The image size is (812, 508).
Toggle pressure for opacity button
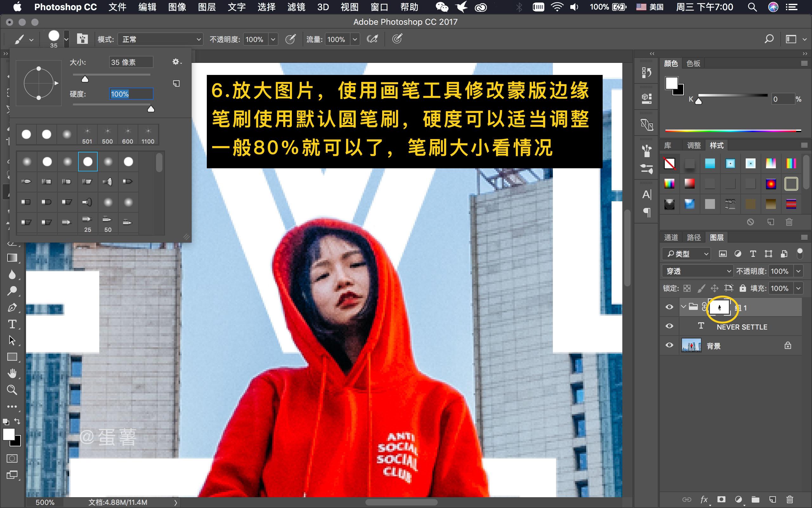[291, 39]
